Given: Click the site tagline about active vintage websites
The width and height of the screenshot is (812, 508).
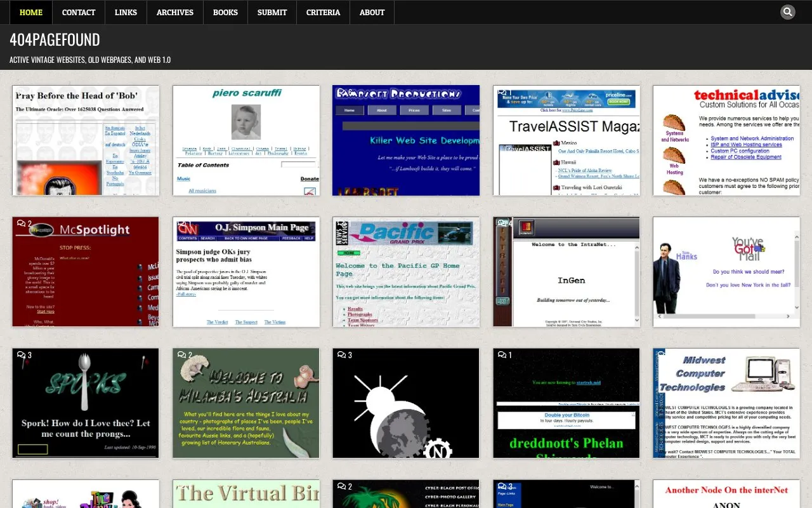Looking at the screenshot, I should coord(90,60).
